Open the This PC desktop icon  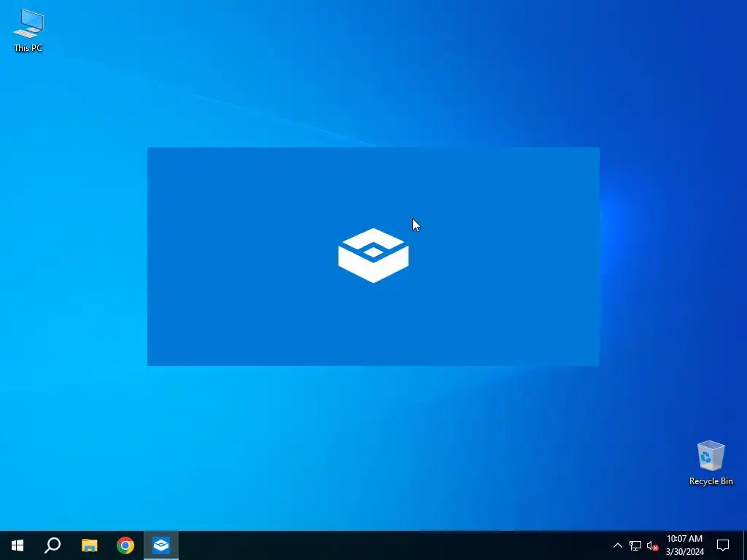28,31
